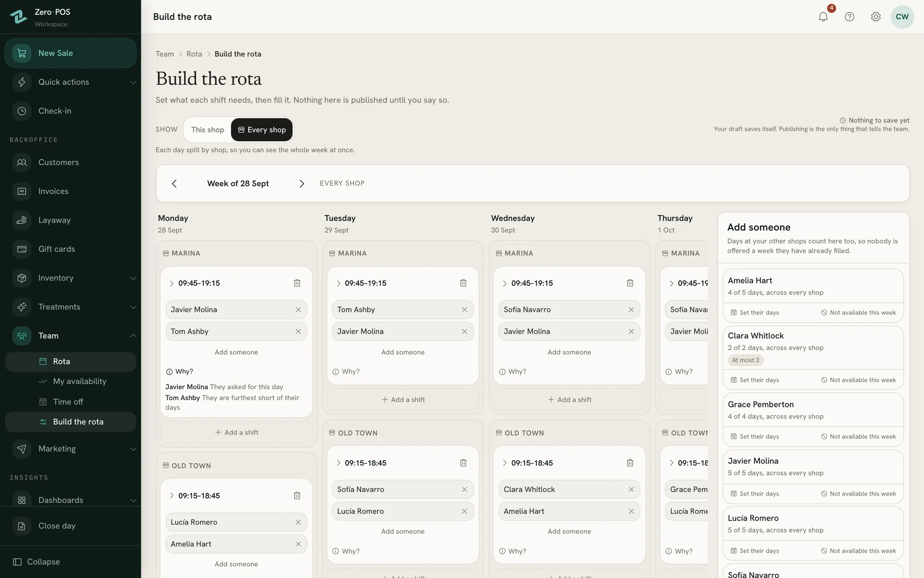This screenshot has width=924, height=578.
Task: Mark Clara Whitlock not available this week
Action: coord(858,380)
